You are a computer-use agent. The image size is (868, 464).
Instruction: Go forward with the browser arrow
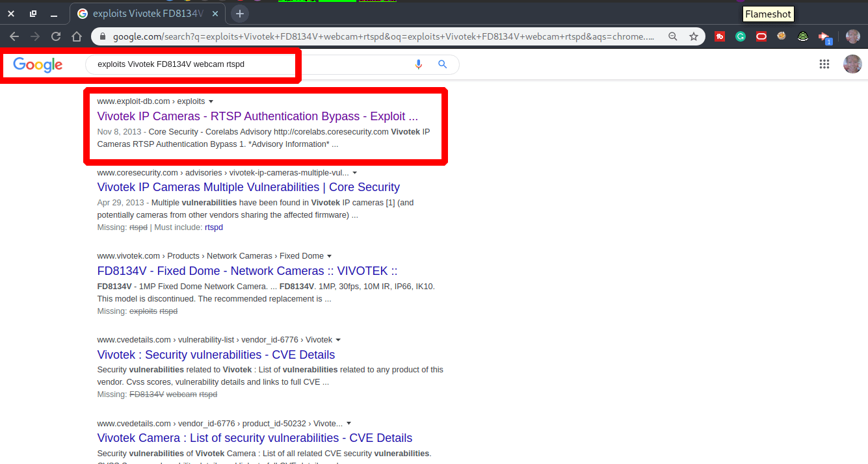[35, 37]
